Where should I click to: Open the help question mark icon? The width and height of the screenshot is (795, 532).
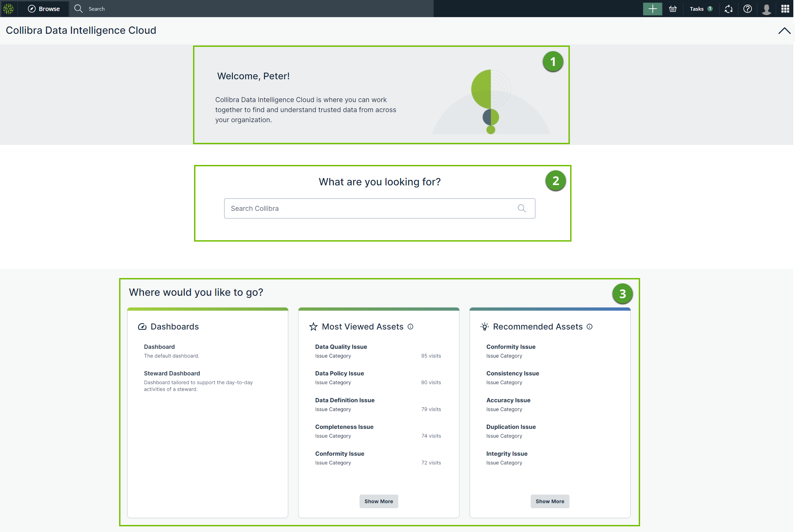[x=747, y=9]
